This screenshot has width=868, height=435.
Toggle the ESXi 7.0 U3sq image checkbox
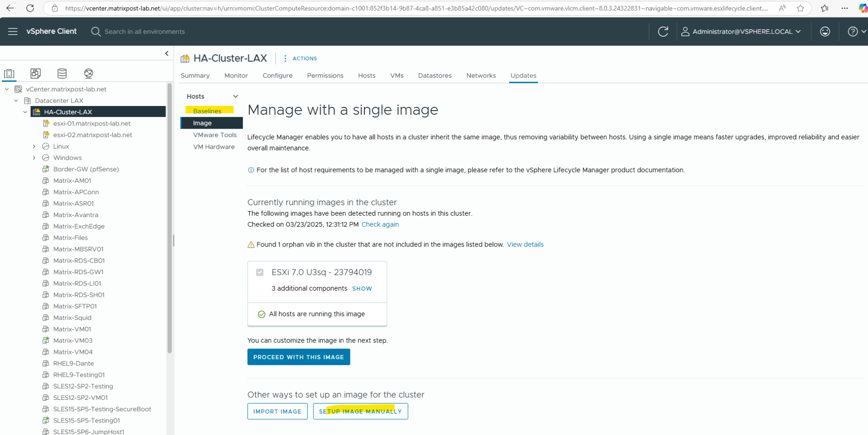[x=260, y=273]
